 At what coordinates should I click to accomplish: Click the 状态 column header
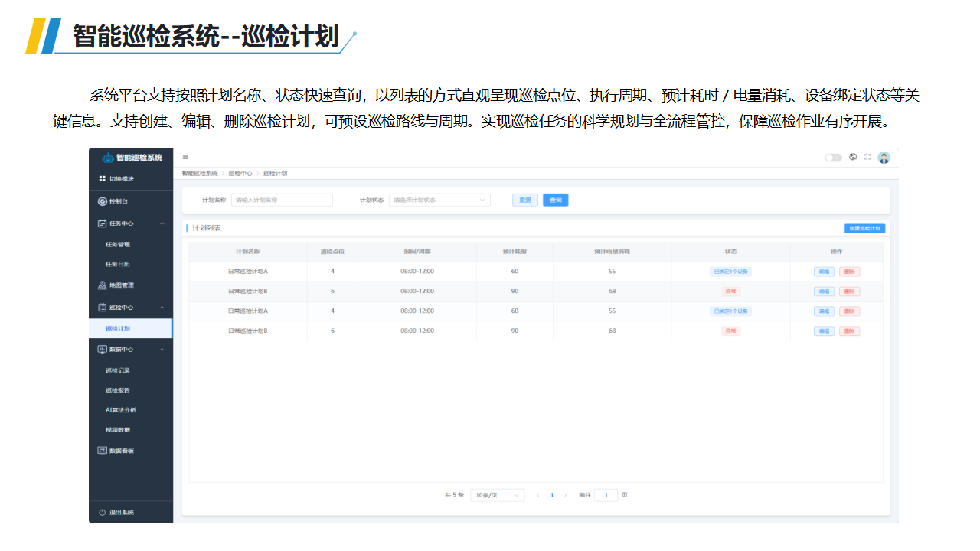(x=731, y=252)
